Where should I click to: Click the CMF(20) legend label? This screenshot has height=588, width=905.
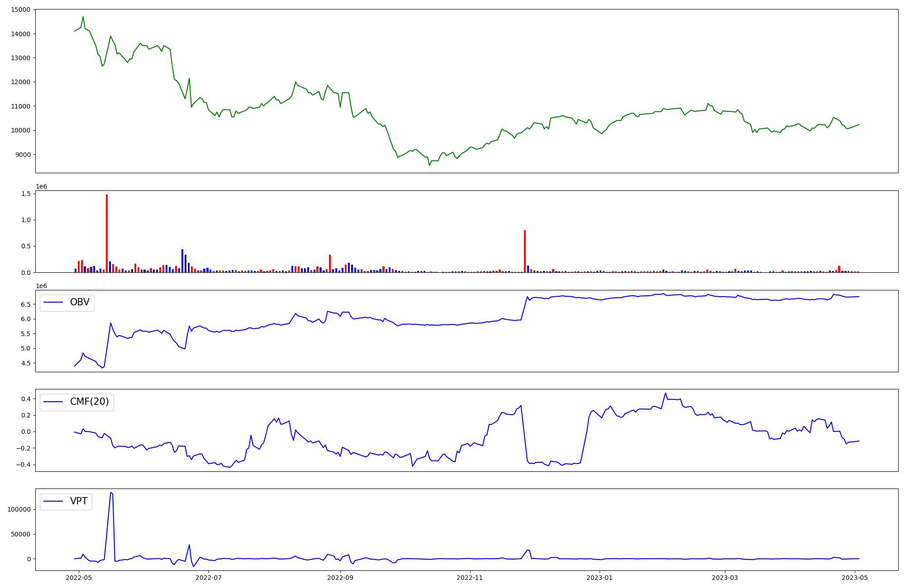[x=89, y=402]
